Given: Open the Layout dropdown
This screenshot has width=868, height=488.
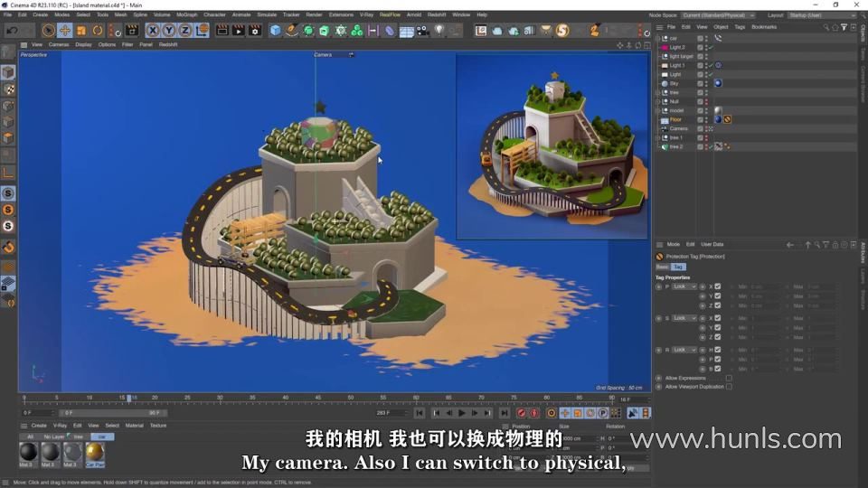Looking at the screenshot, I should pyautogui.click(x=822, y=15).
